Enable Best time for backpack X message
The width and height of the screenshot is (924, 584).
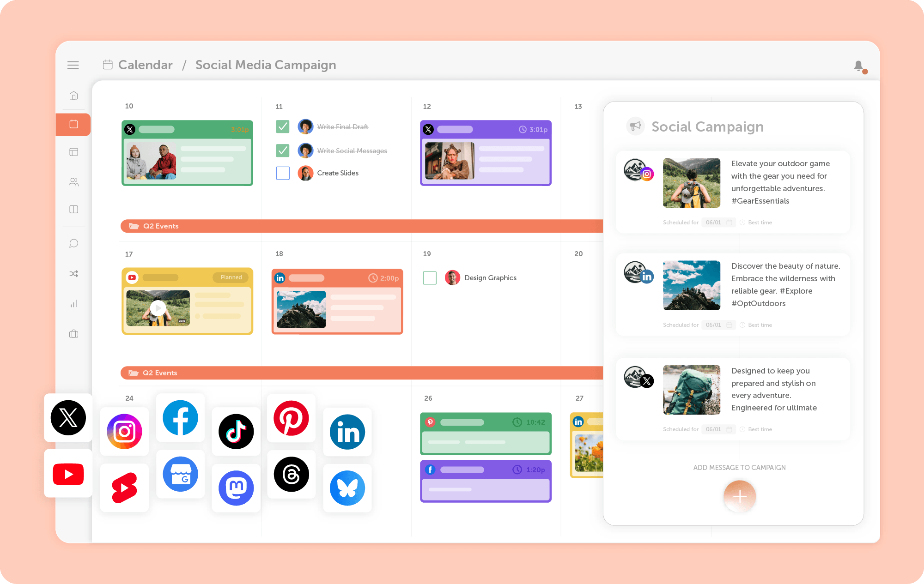(756, 429)
